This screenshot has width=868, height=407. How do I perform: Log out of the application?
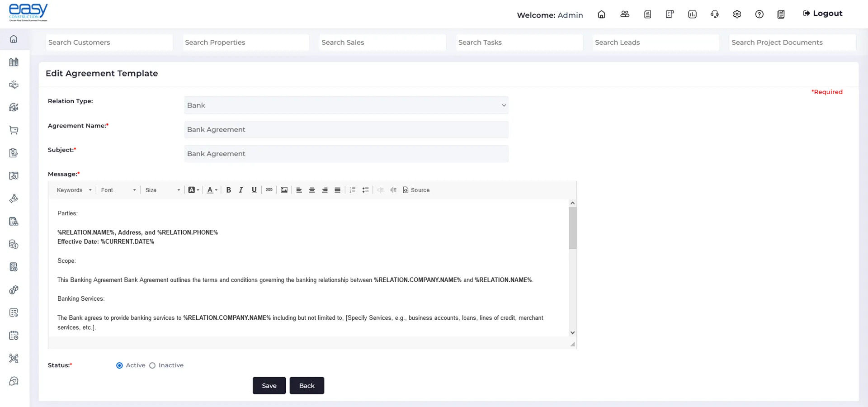(x=823, y=14)
